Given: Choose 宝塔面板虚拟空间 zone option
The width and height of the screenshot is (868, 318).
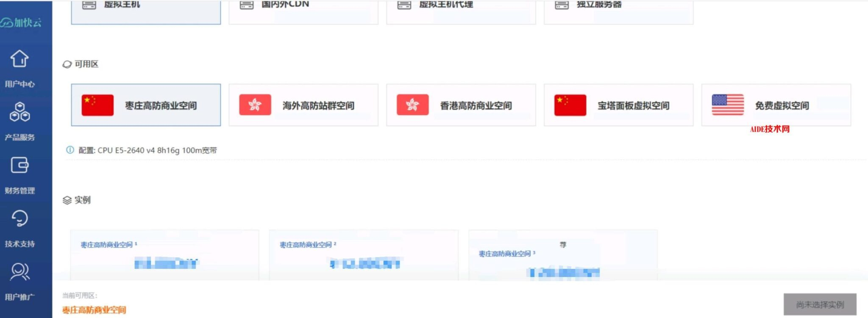Looking at the screenshot, I should [619, 105].
